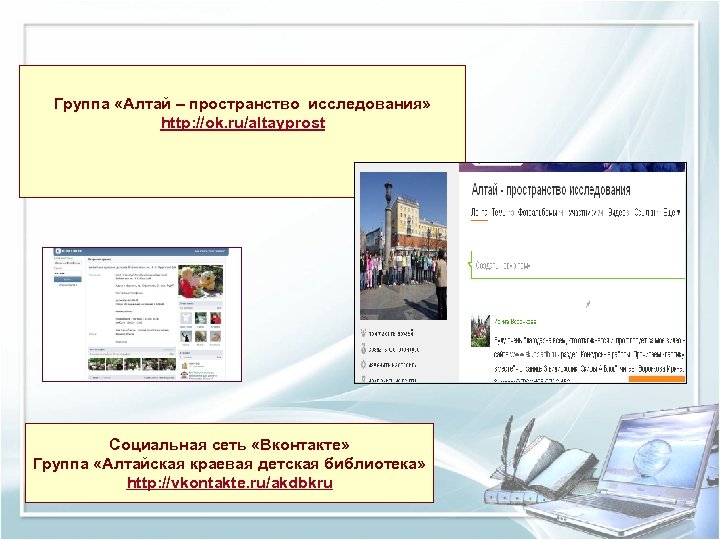The height and width of the screenshot is (540, 720).
Task: Open the ok.ru/altayprost link
Action: [x=242, y=123]
